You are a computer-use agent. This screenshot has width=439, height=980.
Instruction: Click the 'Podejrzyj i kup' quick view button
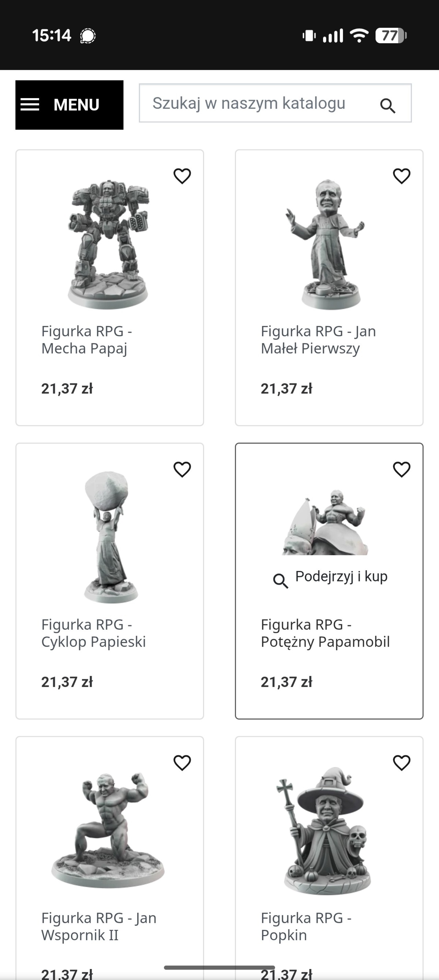click(x=330, y=577)
